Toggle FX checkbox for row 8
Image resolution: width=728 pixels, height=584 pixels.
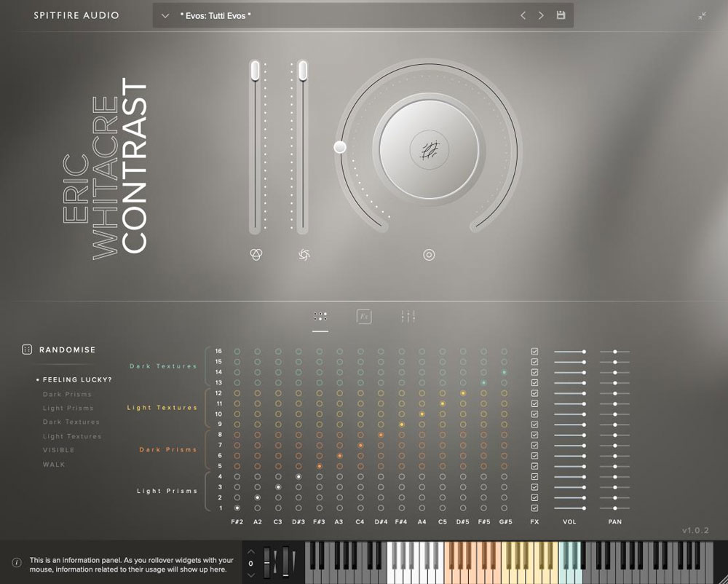tap(534, 435)
